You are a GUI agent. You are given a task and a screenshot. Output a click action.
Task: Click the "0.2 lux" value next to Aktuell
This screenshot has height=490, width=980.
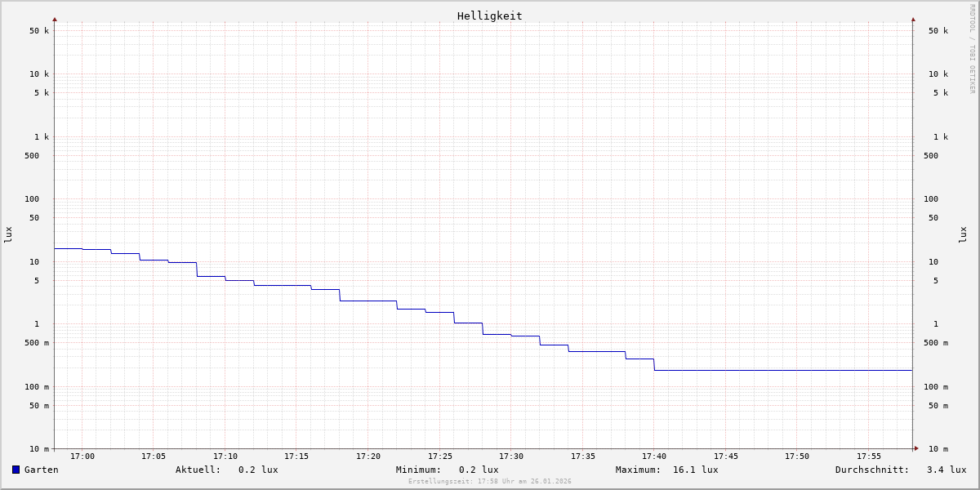point(258,470)
